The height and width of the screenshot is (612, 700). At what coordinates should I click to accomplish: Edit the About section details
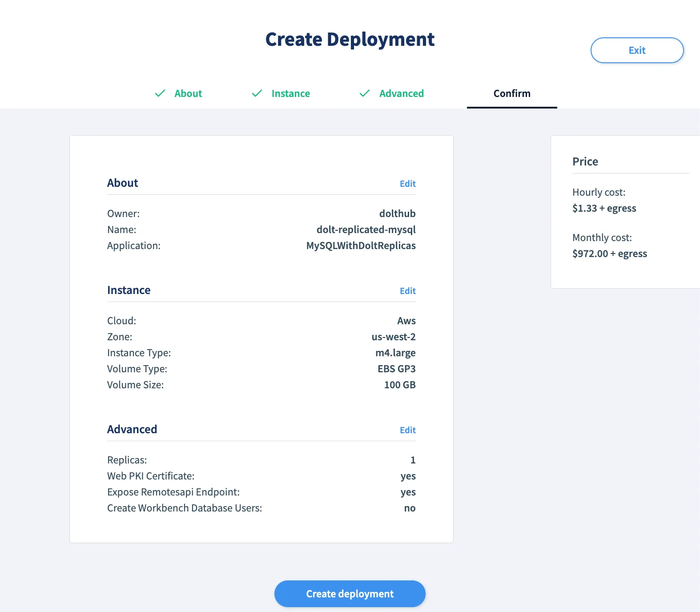[407, 184]
